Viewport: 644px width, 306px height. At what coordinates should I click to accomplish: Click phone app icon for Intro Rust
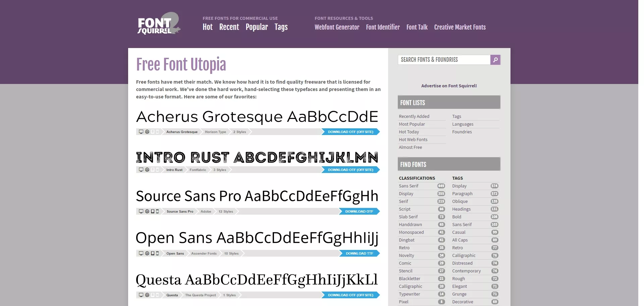(x=157, y=170)
